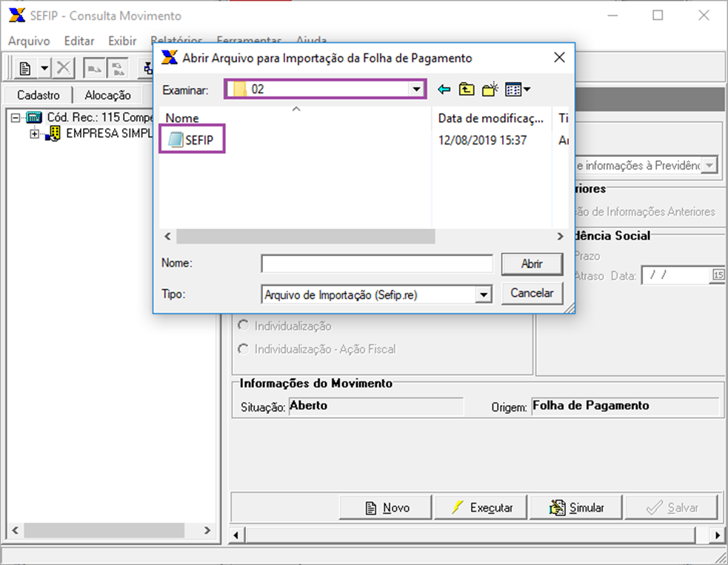Viewport: 728px width, 565px height.
Task: Click main panel bottom scrollbar right arrow
Action: [718, 535]
